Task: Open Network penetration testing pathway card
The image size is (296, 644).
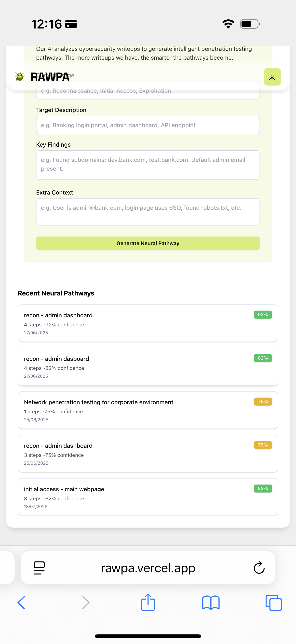Action: (x=148, y=410)
